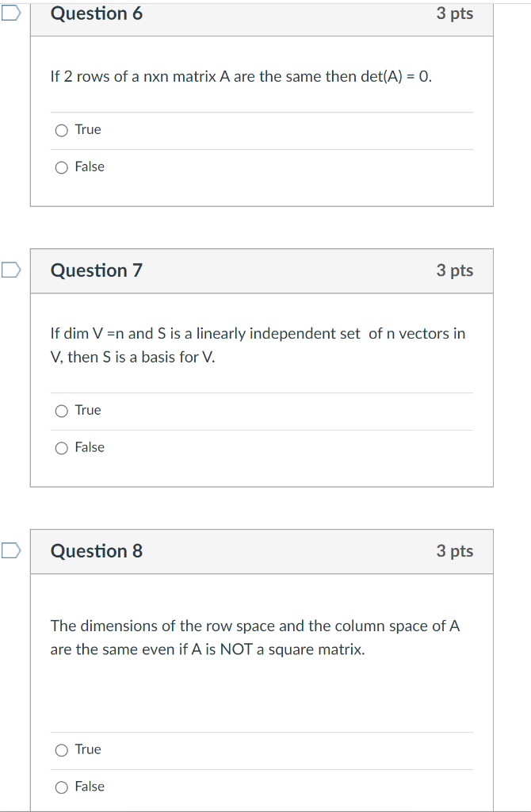Viewport: 531px width, 812px height.
Task: Click the Question 6 header
Action: tap(97, 13)
